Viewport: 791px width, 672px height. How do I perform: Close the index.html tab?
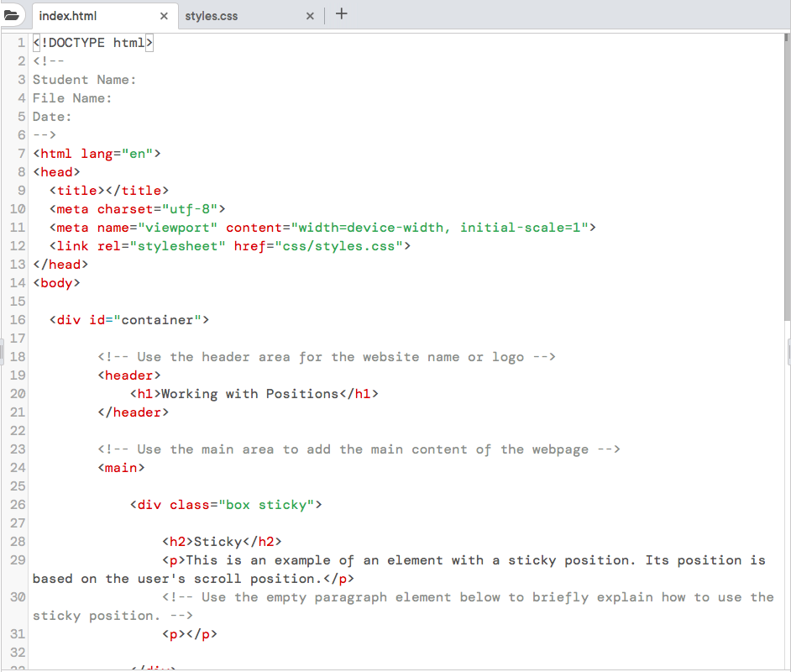point(164,16)
